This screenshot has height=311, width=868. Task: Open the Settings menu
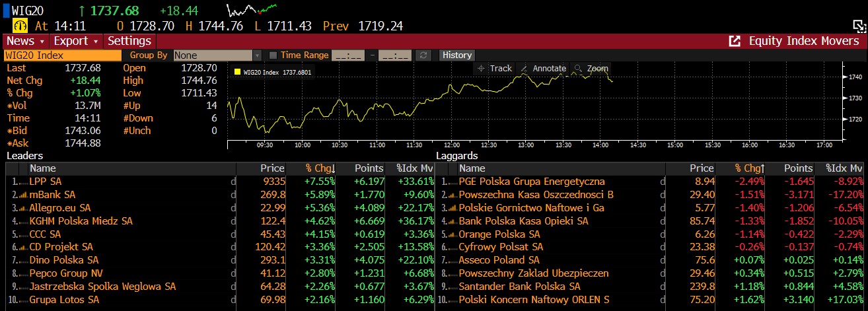point(129,41)
